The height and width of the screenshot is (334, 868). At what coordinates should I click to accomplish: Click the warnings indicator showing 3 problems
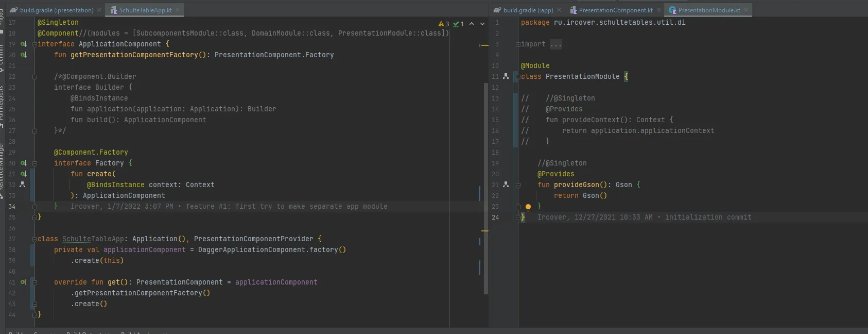click(x=443, y=24)
